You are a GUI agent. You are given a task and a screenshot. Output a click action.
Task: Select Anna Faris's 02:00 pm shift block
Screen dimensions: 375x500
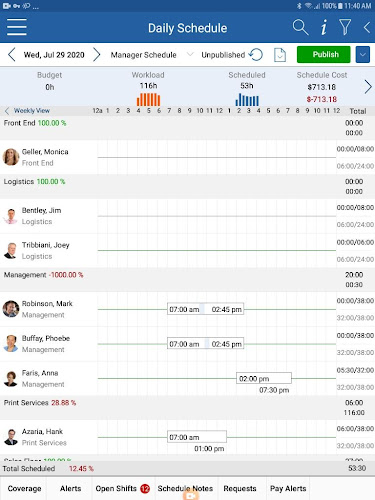264,378
